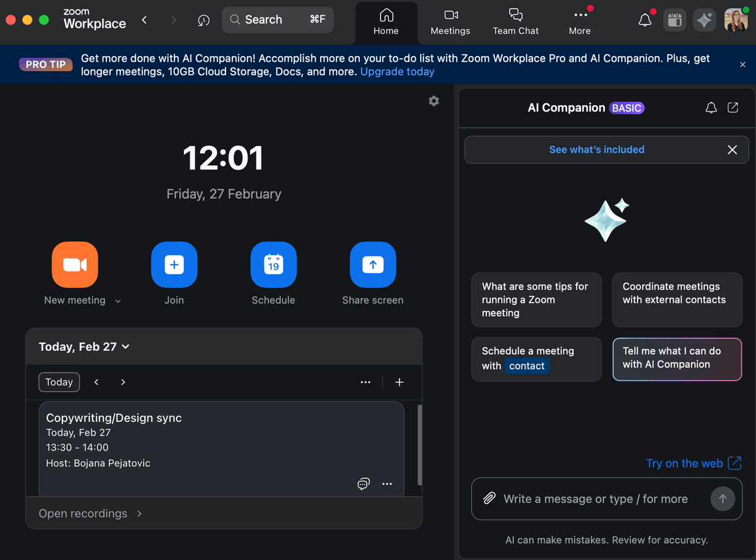Click the Share screen icon
This screenshot has height=560, width=756.
pyautogui.click(x=372, y=265)
